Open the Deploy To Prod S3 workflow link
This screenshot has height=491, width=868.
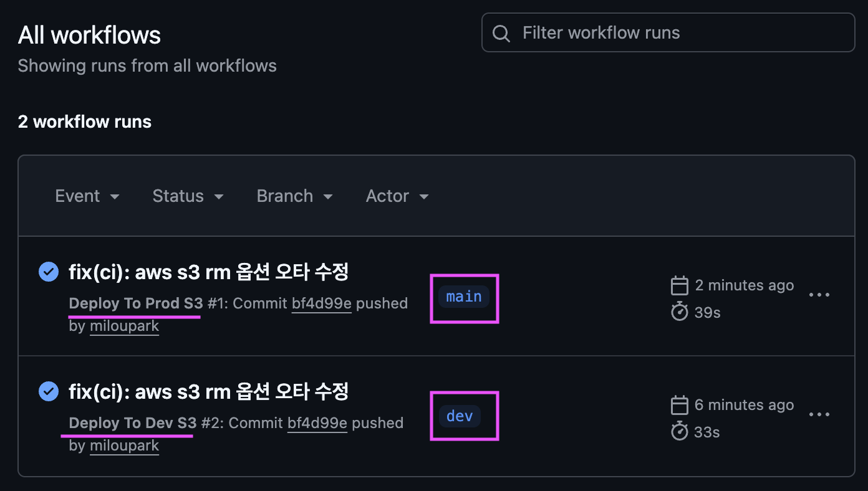(x=136, y=303)
